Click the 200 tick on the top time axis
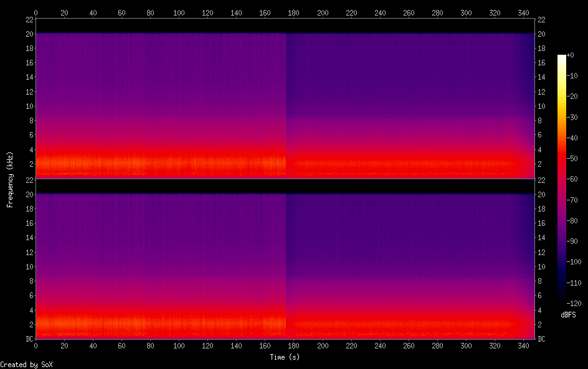 click(323, 12)
